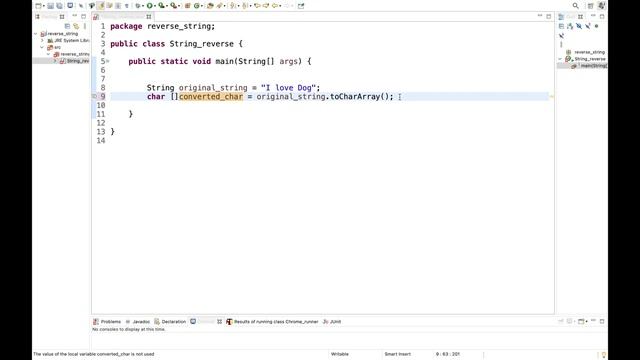Viewport: 640px width, 360px height.
Task: Click the Open Type toolbar icon
Action: [210, 6]
